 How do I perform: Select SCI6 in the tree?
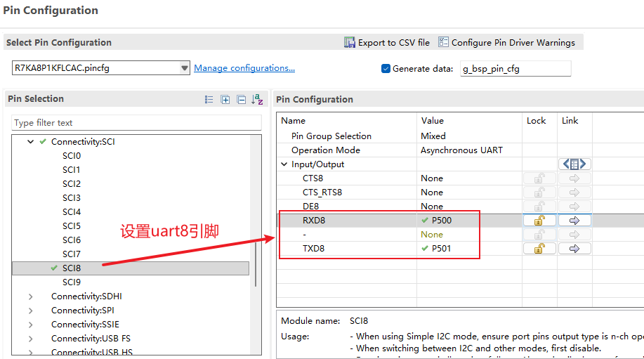click(72, 240)
